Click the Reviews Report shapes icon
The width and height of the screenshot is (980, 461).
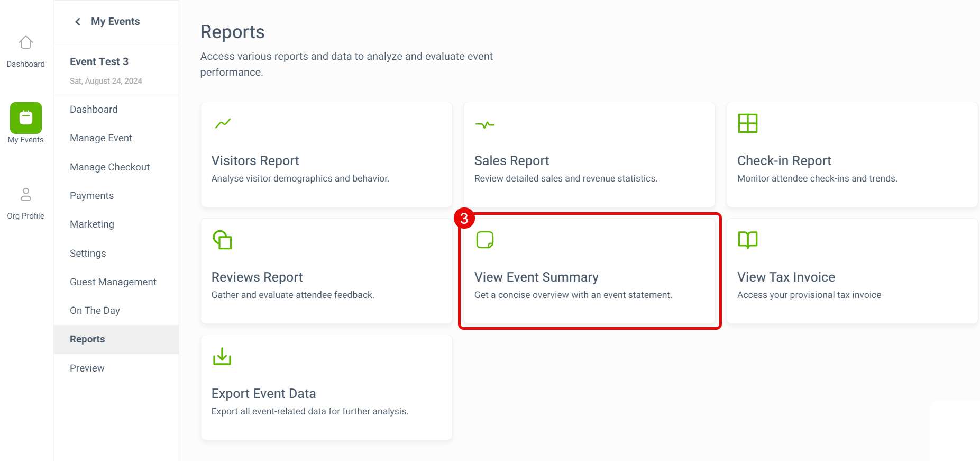click(x=222, y=240)
